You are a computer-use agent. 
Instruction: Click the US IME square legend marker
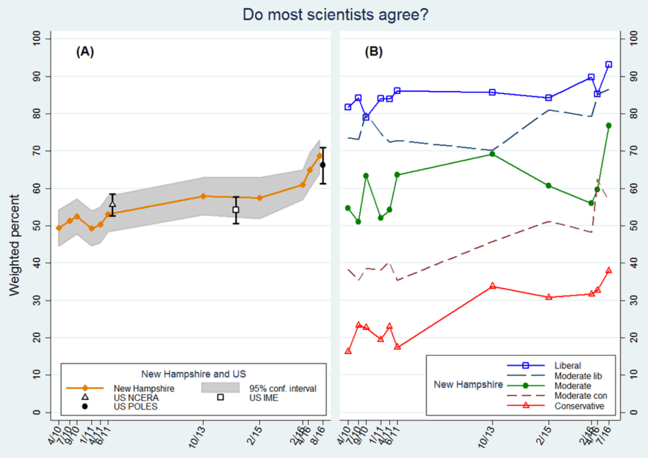tap(220, 397)
